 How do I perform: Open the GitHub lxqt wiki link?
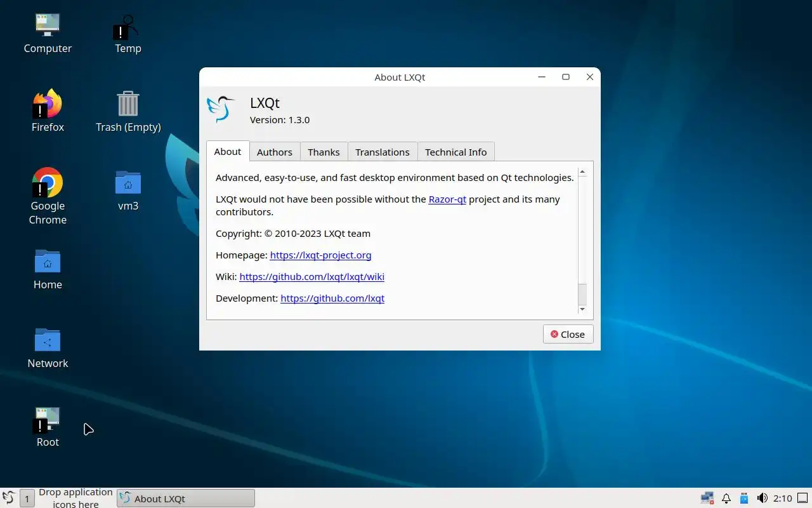coord(311,277)
